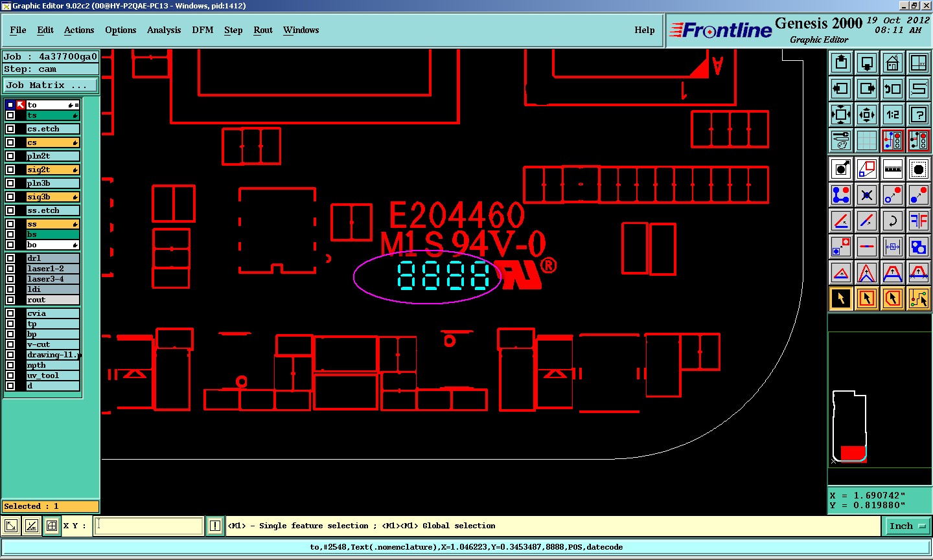
Task: Open display settings wrench and palette icon
Action: [x=841, y=140]
